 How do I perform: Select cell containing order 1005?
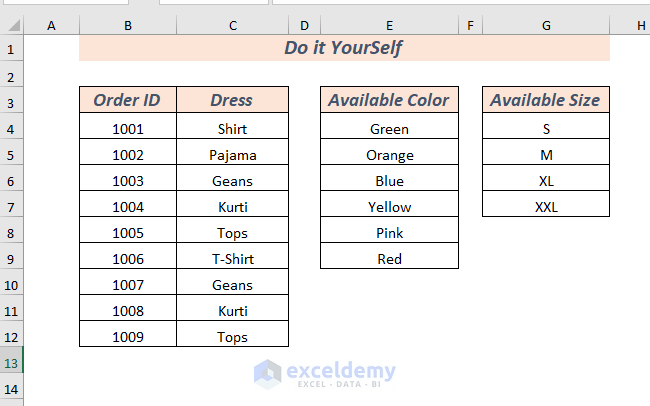point(128,233)
